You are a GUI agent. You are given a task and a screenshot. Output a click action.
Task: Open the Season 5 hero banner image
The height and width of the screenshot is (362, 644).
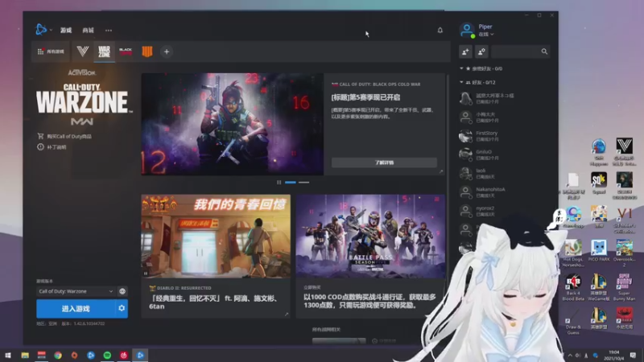pyautogui.click(x=233, y=125)
